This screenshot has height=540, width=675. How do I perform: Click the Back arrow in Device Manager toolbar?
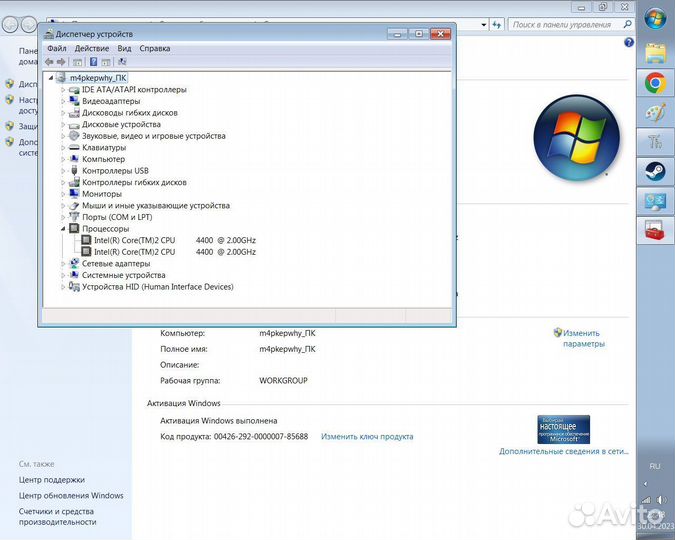49,62
